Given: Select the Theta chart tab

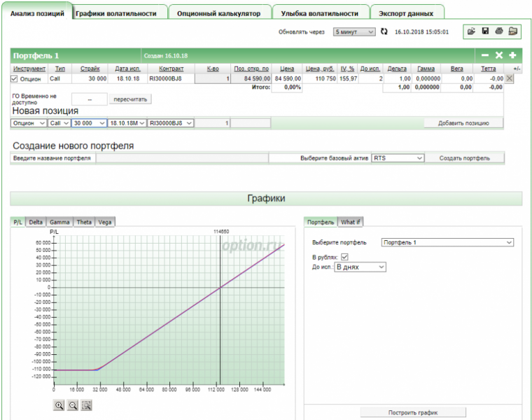Looking at the screenshot, I should [84, 222].
